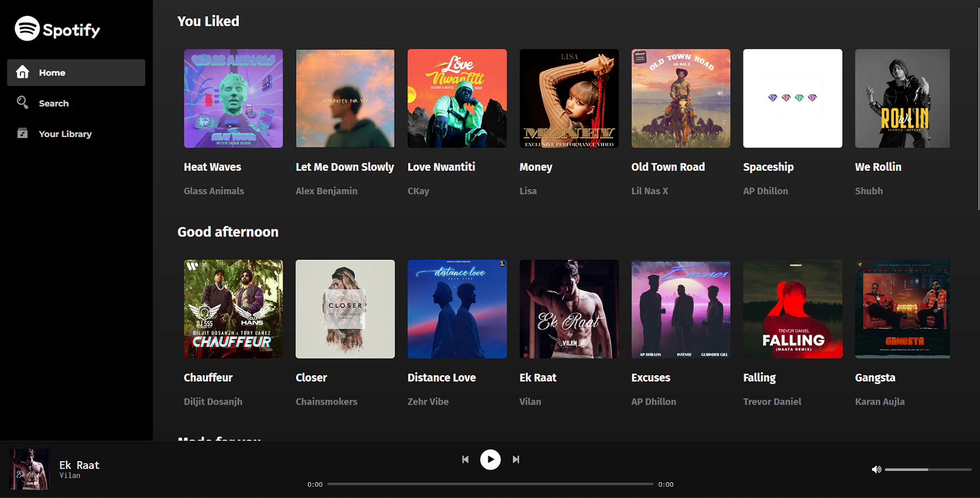Click the Spaceship song title
Viewport: 980px width, 498px height.
(768, 167)
